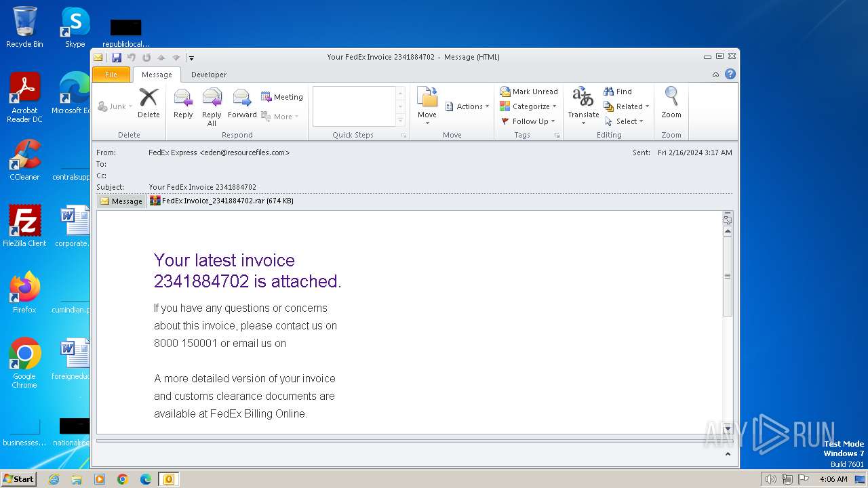Open File Explorer from taskbar
Screen dimensions: 868x488
[x=77, y=479]
